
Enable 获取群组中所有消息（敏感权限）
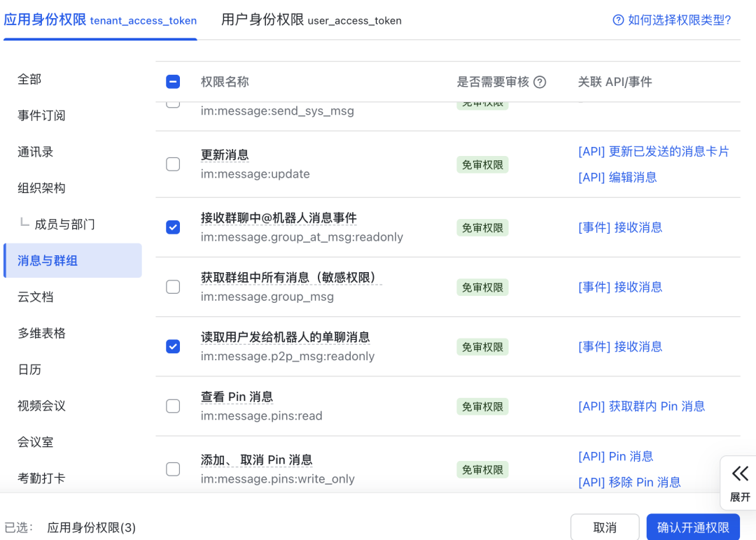(173, 287)
